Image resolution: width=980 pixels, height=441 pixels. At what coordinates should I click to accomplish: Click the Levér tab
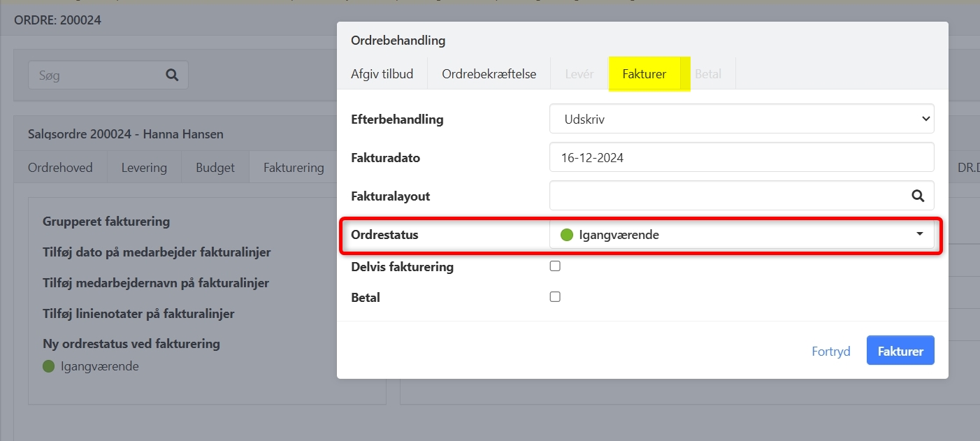click(579, 74)
